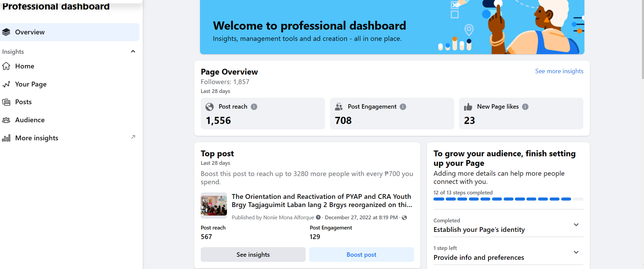
Task: Click the Overview layers icon
Action: [6, 32]
